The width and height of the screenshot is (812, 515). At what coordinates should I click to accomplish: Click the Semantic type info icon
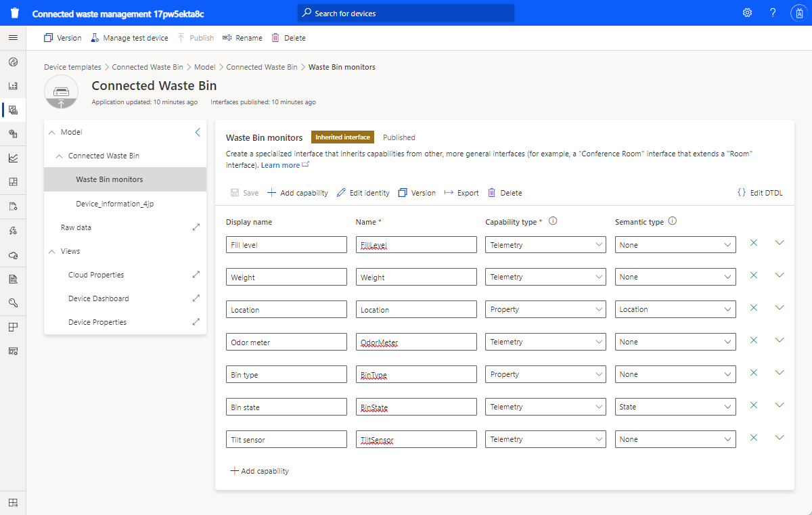pyautogui.click(x=673, y=221)
